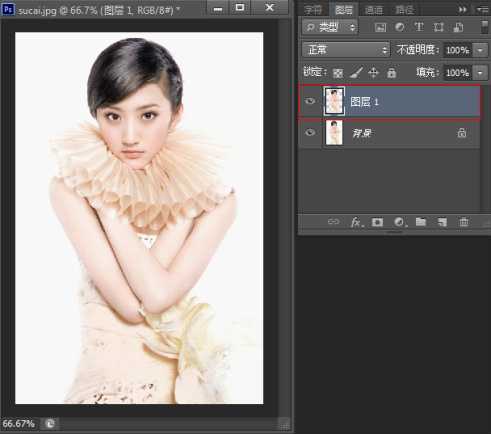Image resolution: width=491 pixels, height=434 pixels.
Task: Delete layer with trash icon
Action: point(464,222)
